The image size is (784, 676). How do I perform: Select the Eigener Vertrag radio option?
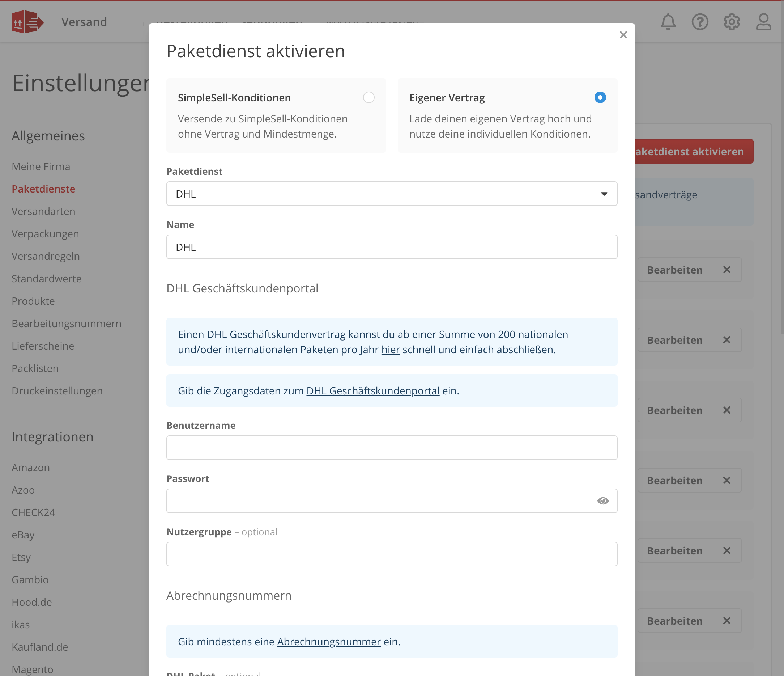tap(600, 97)
